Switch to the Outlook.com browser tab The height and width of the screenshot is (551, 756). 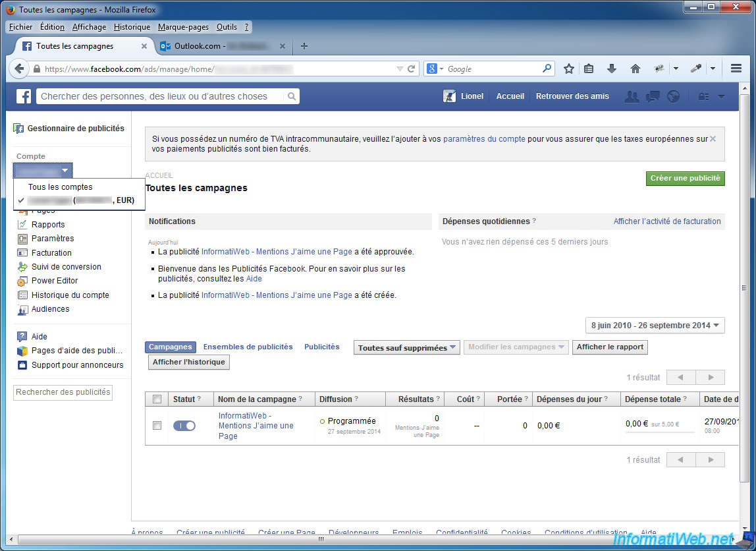point(223,46)
